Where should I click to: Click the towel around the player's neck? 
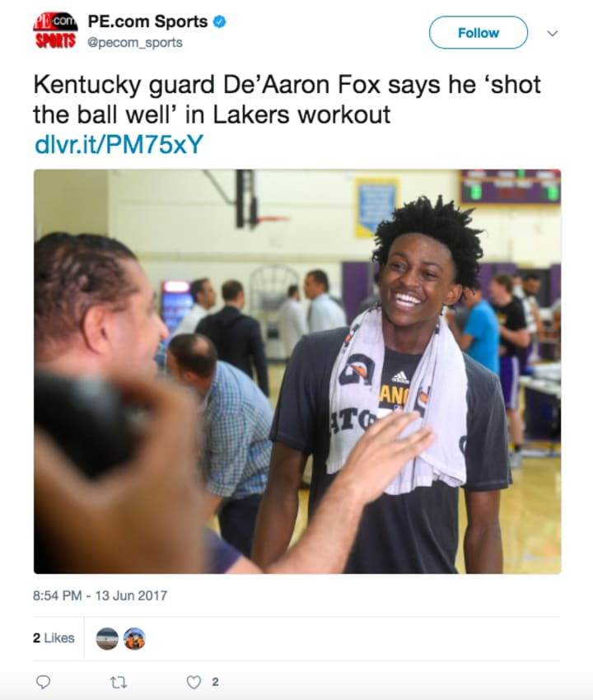tap(398, 402)
